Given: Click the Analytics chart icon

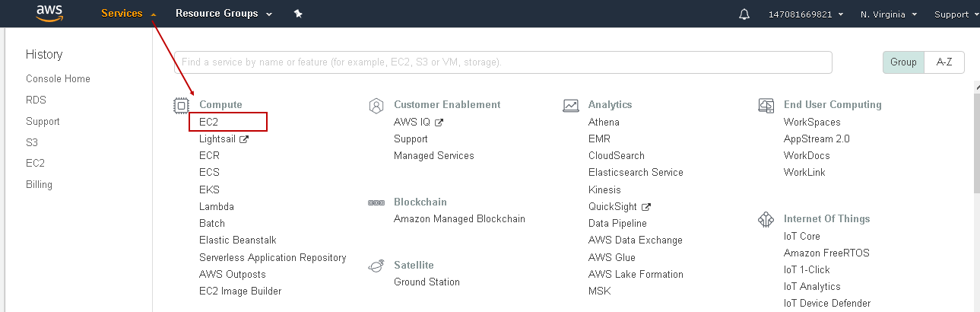Looking at the screenshot, I should pos(571,105).
